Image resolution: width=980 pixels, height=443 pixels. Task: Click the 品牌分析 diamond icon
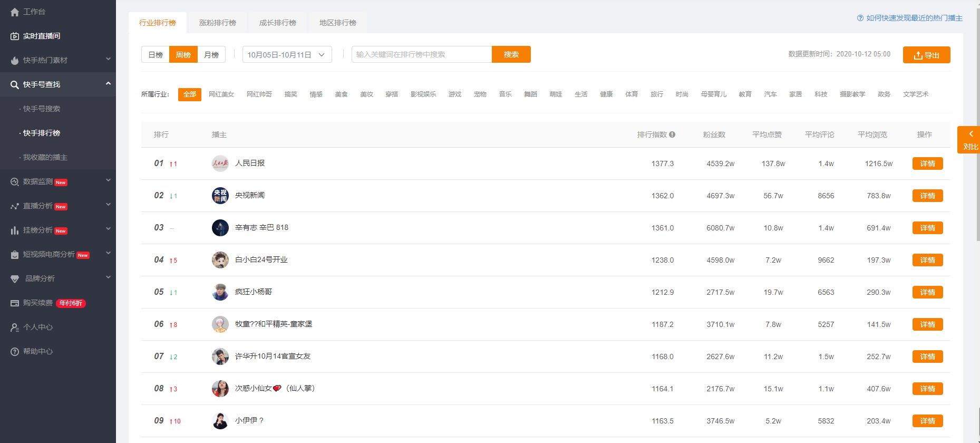click(x=15, y=279)
